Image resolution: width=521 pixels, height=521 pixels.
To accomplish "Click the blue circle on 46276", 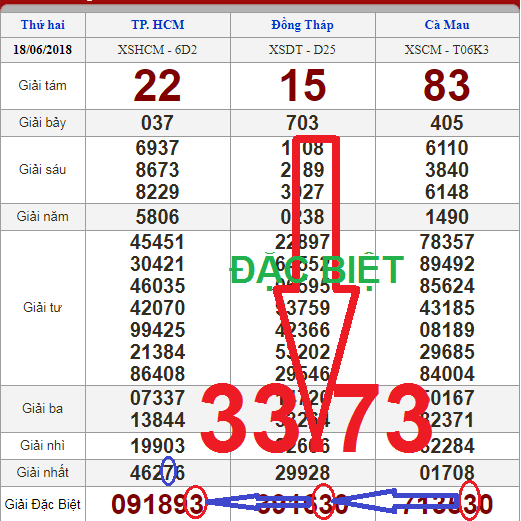I will pyautogui.click(x=169, y=471).
